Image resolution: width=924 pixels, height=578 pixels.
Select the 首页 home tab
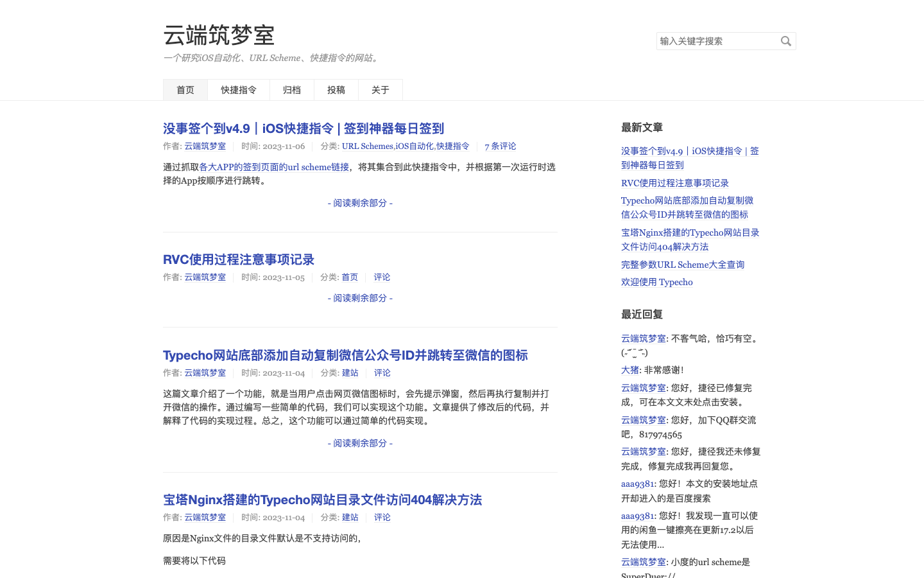(x=185, y=90)
